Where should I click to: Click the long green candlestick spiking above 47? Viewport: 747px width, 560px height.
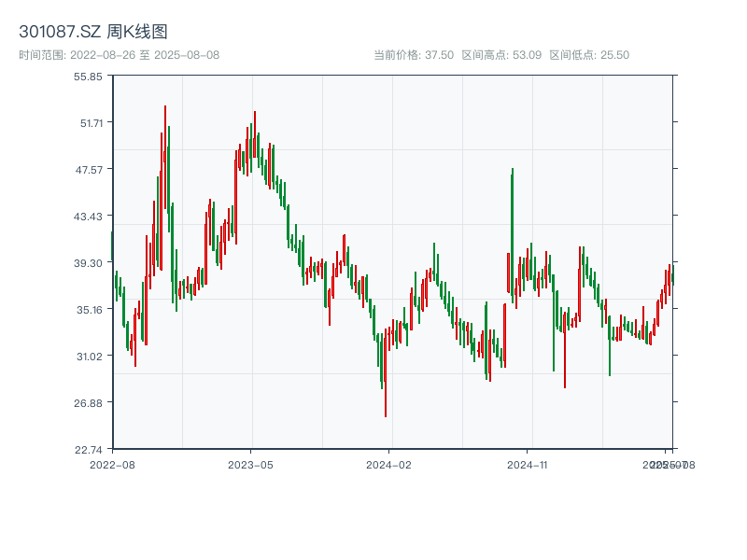pyautogui.click(x=512, y=233)
